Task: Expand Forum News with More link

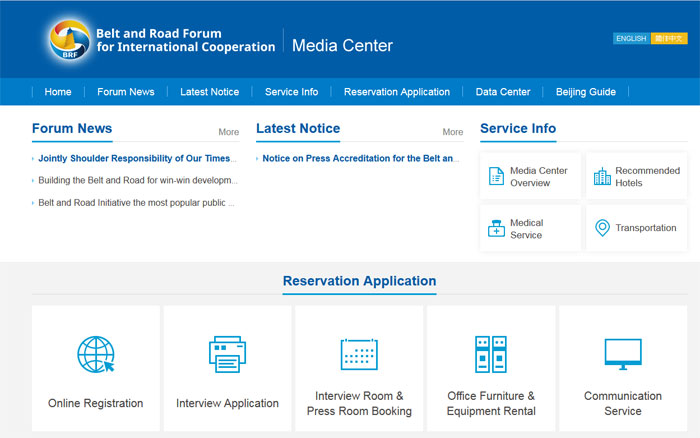Action: 229,132
